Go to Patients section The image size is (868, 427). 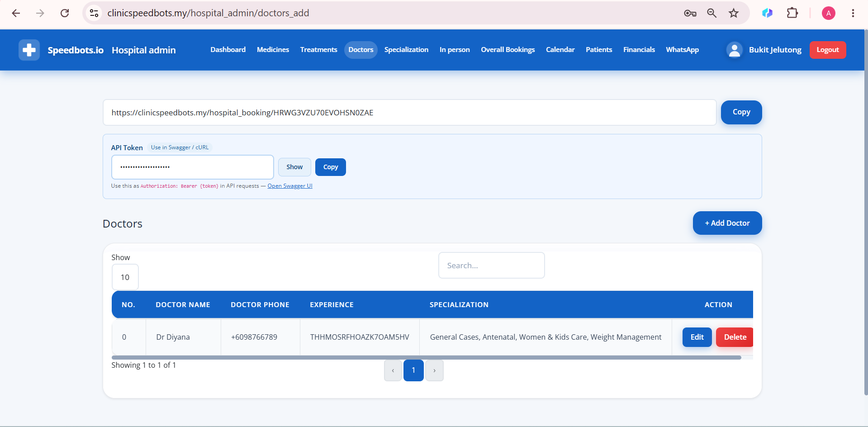pyautogui.click(x=599, y=50)
